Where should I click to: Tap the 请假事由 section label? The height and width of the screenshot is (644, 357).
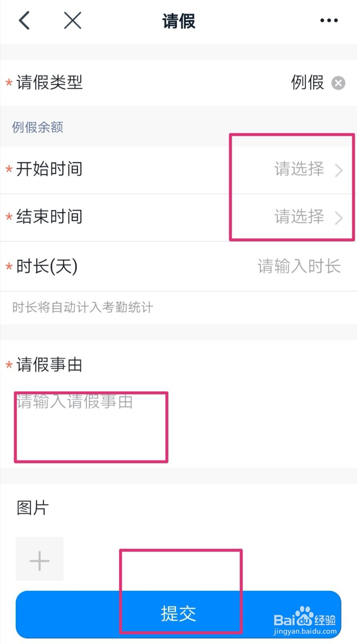point(49,365)
